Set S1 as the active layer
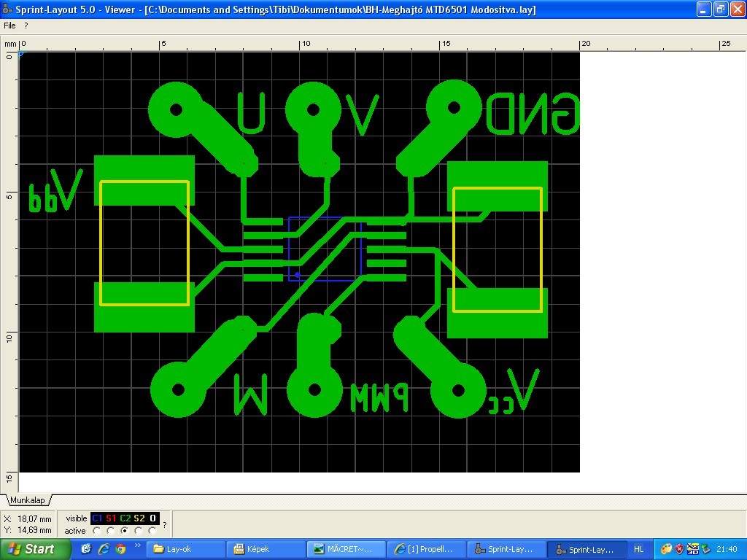 click(111, 531)
